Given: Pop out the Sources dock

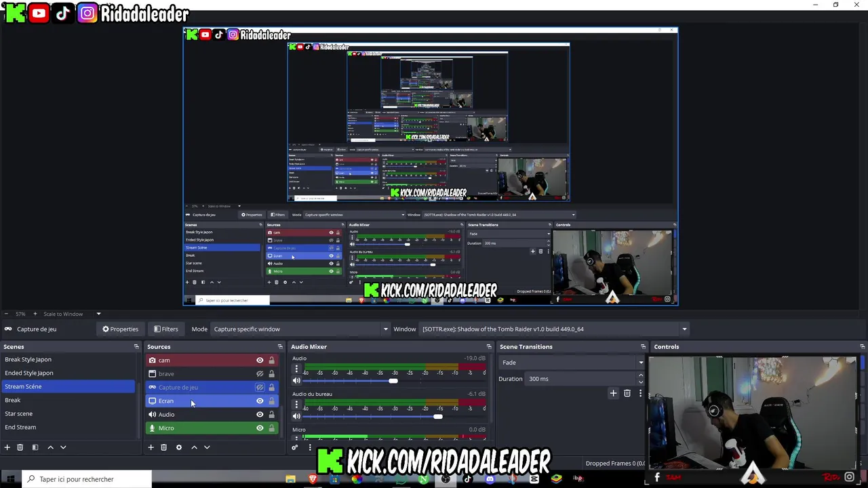Looking at the screenshot, I should (x=280, y=346).
